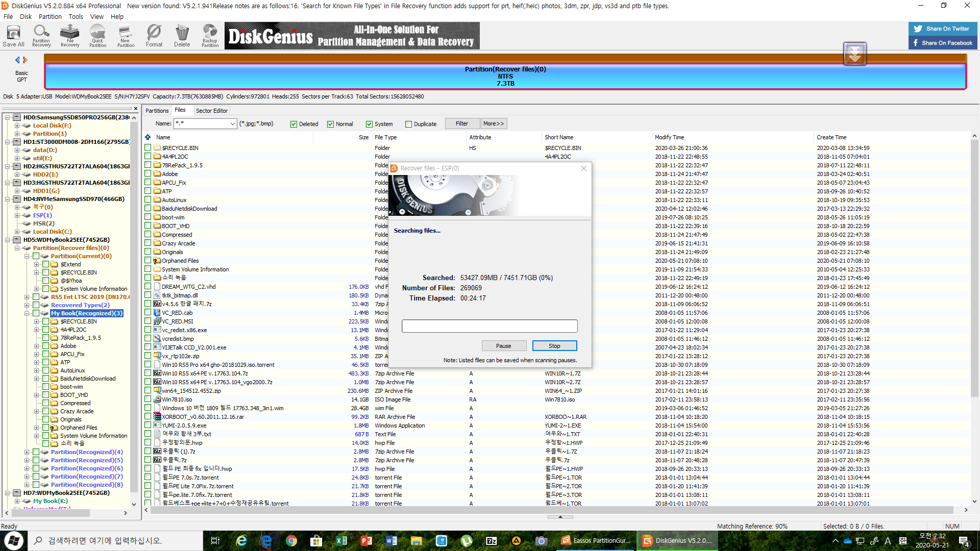980x551 pixels.
Task: Click the Filter button
Action: (462, 123)
